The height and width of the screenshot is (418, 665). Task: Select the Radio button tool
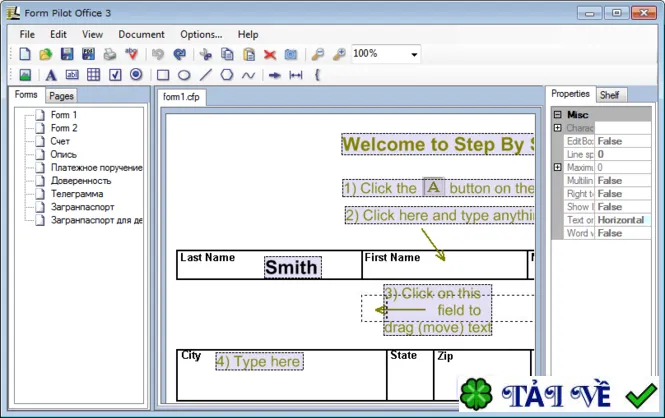136,75
